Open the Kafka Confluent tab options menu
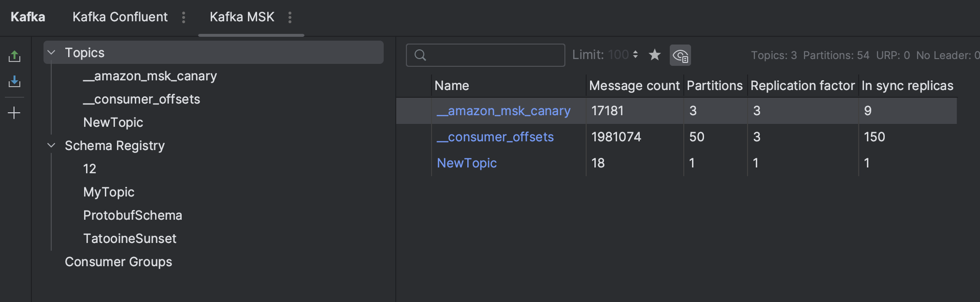Viewport: 980px width, 302px height. [x=184, y=17]
